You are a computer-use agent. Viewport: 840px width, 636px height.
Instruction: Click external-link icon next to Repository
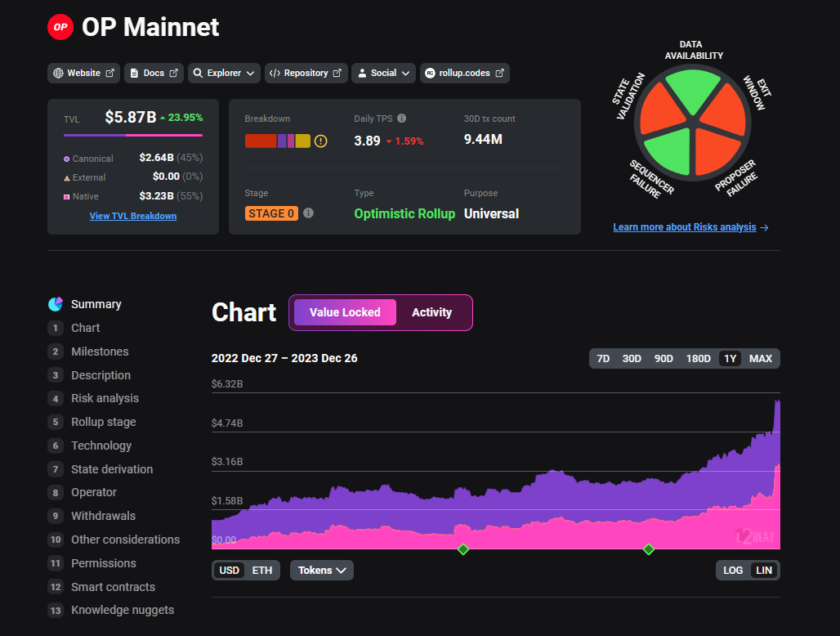(x=337, y=73)
